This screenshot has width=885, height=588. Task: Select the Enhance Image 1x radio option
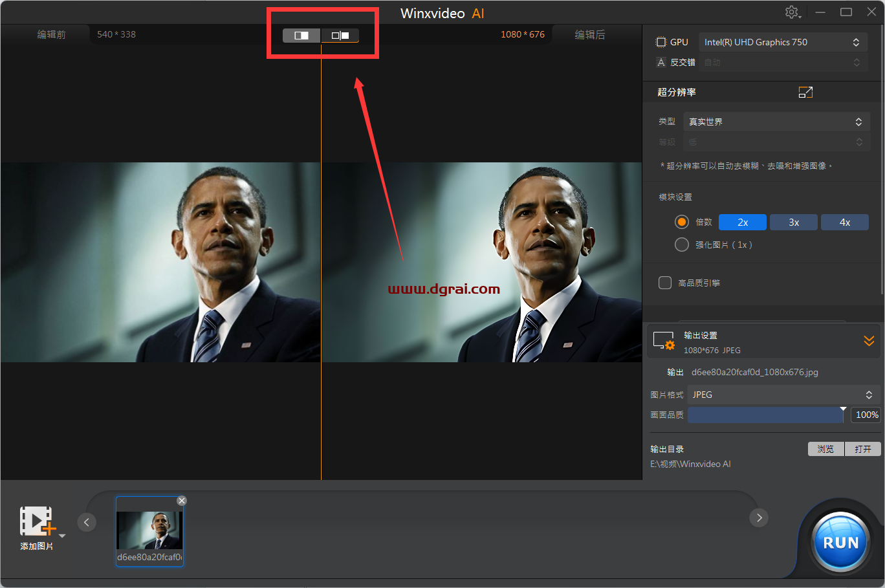[682, 245]
